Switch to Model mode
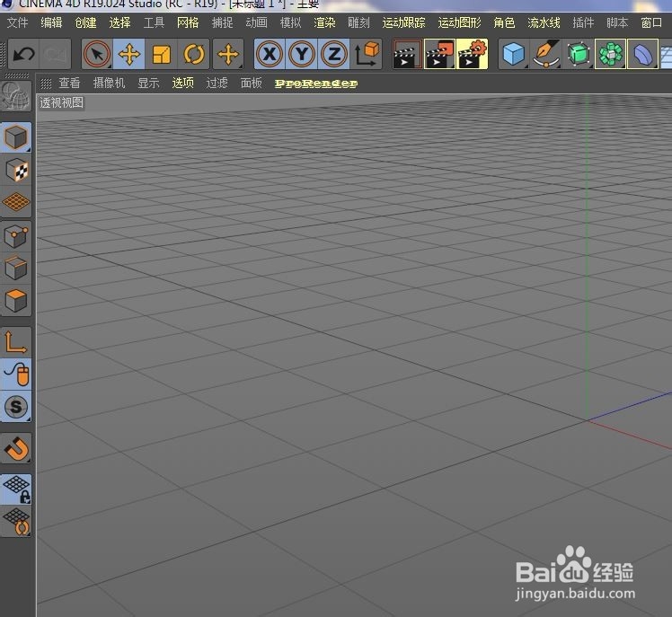The width and height of the screenshot is (672, 617). 16,137
